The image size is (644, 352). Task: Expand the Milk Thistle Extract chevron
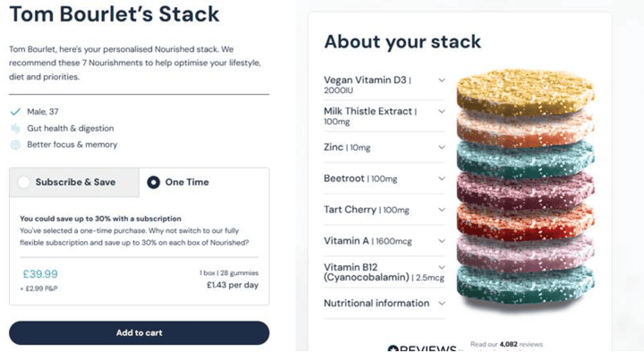pyautogui.click(x=442, y=111)
